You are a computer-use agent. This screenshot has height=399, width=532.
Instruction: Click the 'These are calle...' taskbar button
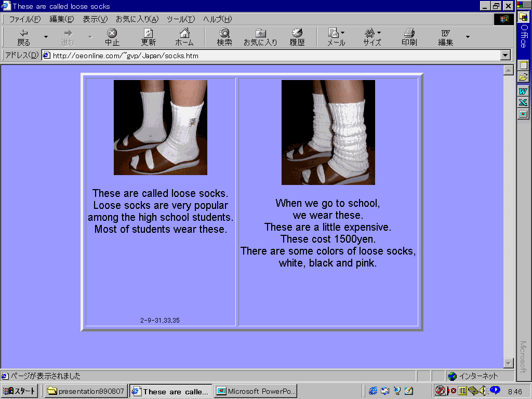171,391
